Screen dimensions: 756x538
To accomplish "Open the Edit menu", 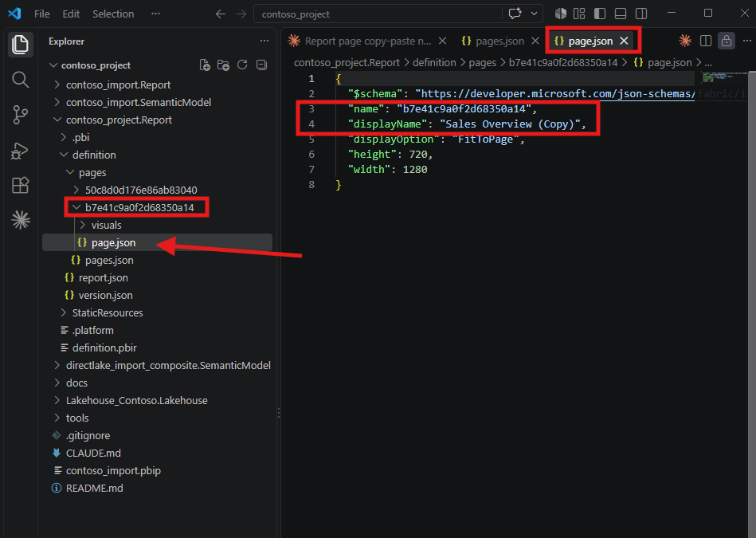I will [x=71, y=14].
